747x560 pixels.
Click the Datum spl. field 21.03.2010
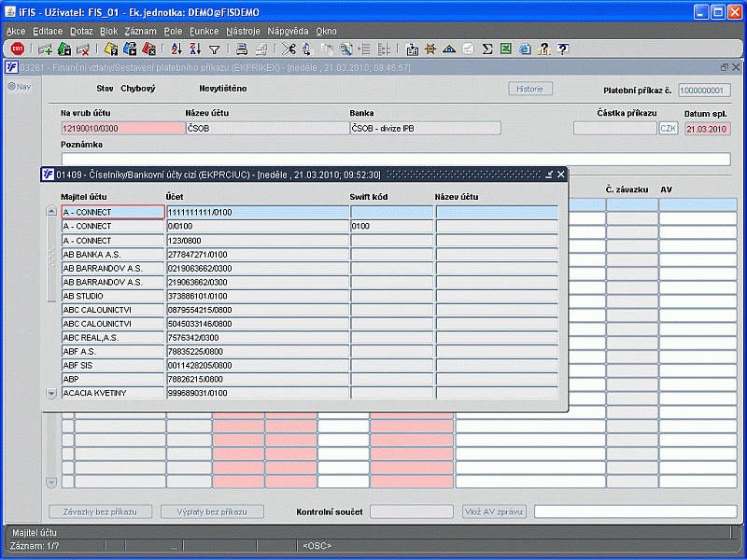708,129
